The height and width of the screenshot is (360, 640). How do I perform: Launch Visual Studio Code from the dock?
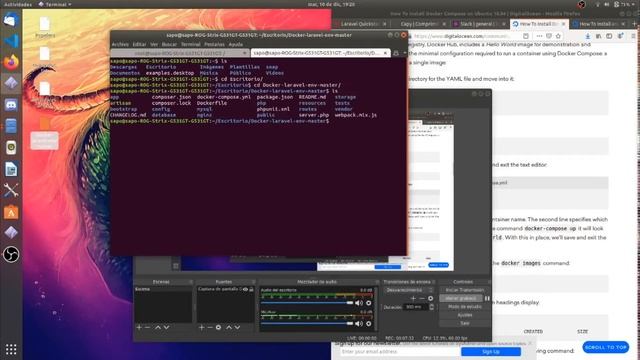tap(11, 41)
